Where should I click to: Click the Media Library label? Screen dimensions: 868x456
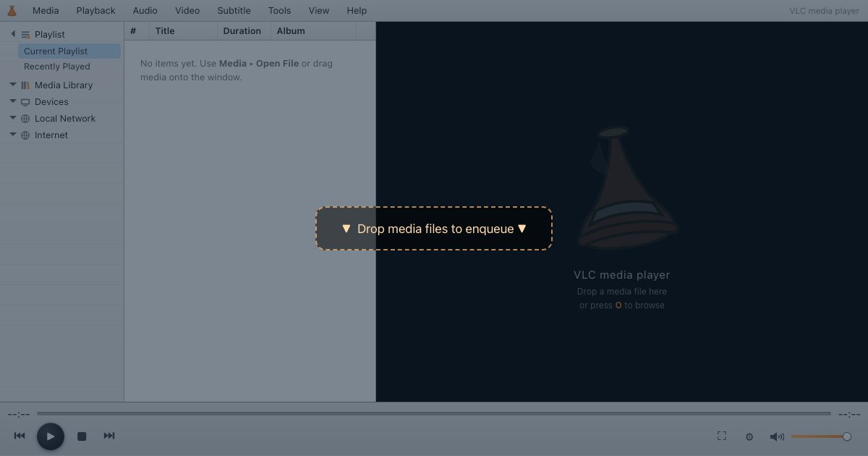click(64, 85)
